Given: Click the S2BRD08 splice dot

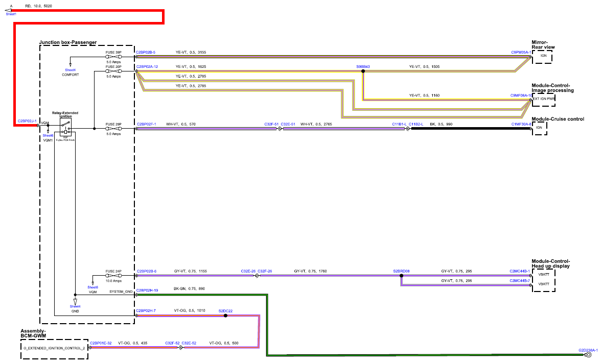Looking at the screenshot, I should coord(402,276).
